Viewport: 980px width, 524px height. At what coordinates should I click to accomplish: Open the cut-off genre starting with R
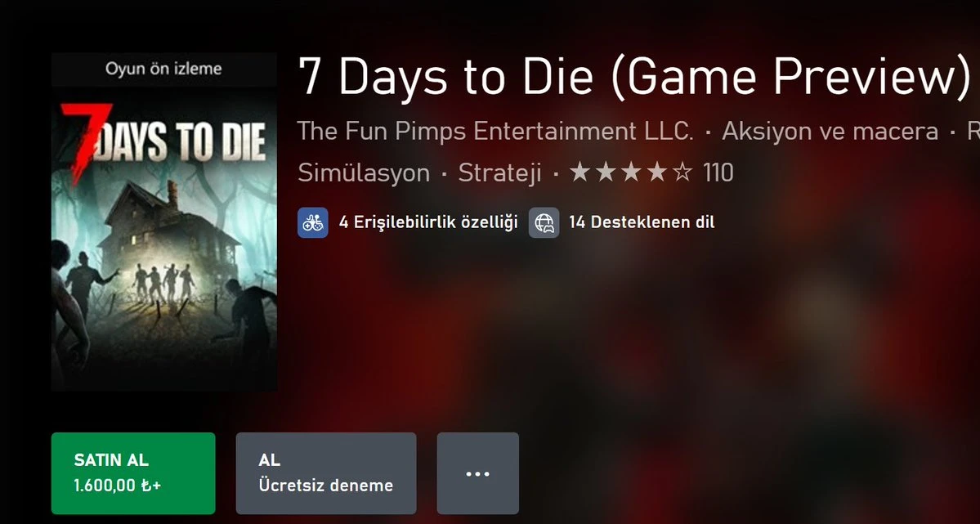[973, 132]
